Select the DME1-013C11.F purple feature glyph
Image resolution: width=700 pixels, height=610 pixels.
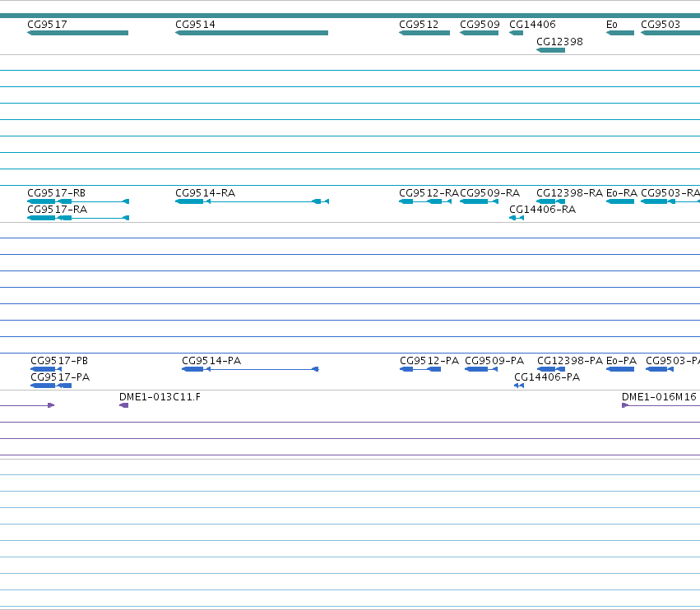coord(123,405)
